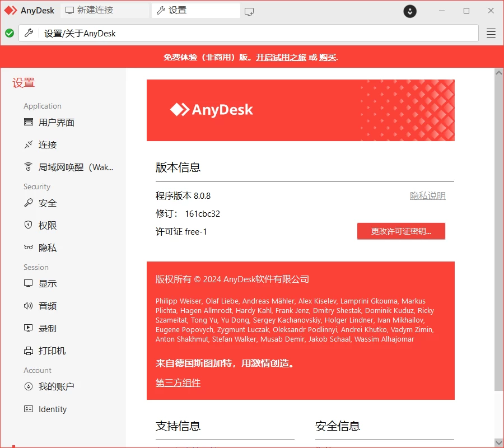Click the 版本信息 heading
504x448 pixels.
pos(178,167)
